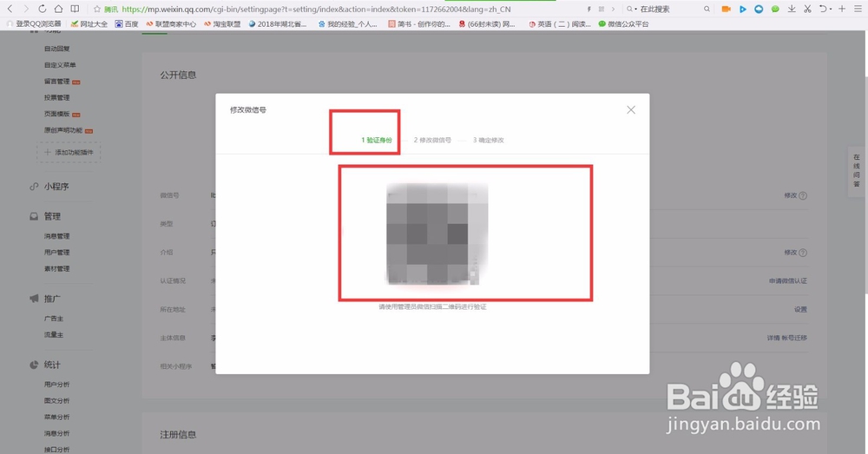The width and height of the screenshot is (868, 454).
Task: Open 图文分析 under 统计
Action: click(x=57, y=400)
